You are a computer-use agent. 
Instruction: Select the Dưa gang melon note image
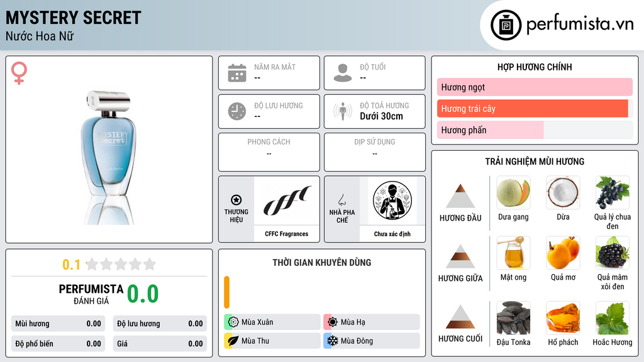(x=513, y=193)
